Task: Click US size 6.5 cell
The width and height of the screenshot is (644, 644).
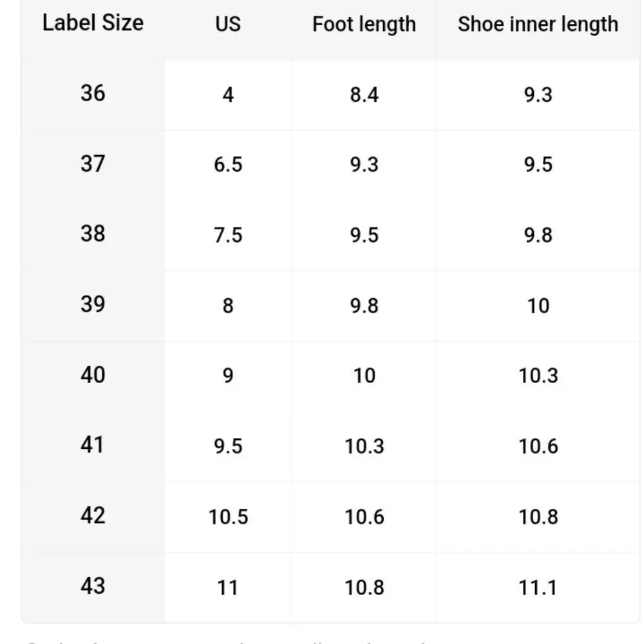Action: pyautogui.click(x=228, y=165)
